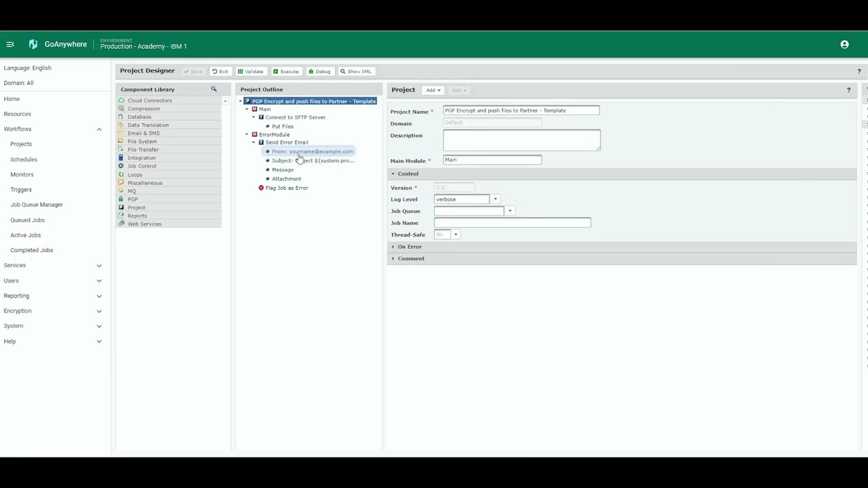Screen dimensions: 868x488
Task: Open the Component Library options dropdown arrow
Action: click(225, 101)
